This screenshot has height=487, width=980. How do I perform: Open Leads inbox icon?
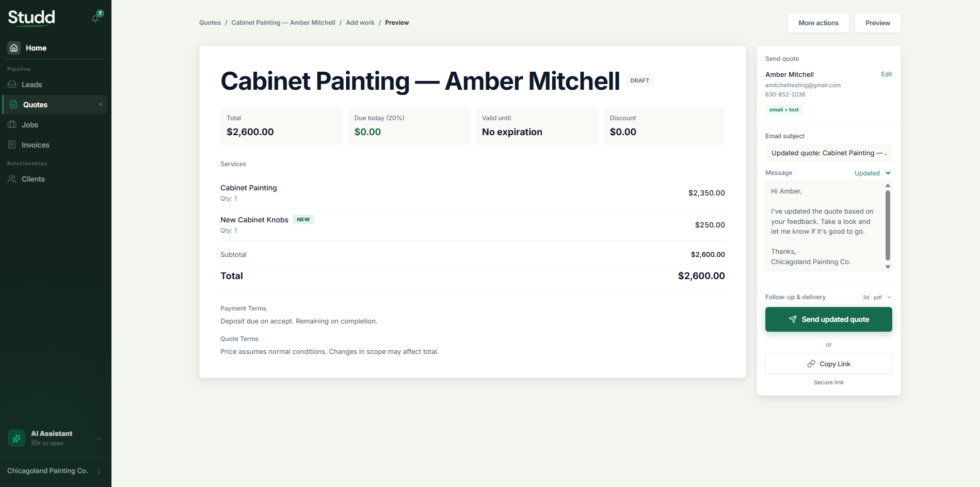[x=12, y=84]
